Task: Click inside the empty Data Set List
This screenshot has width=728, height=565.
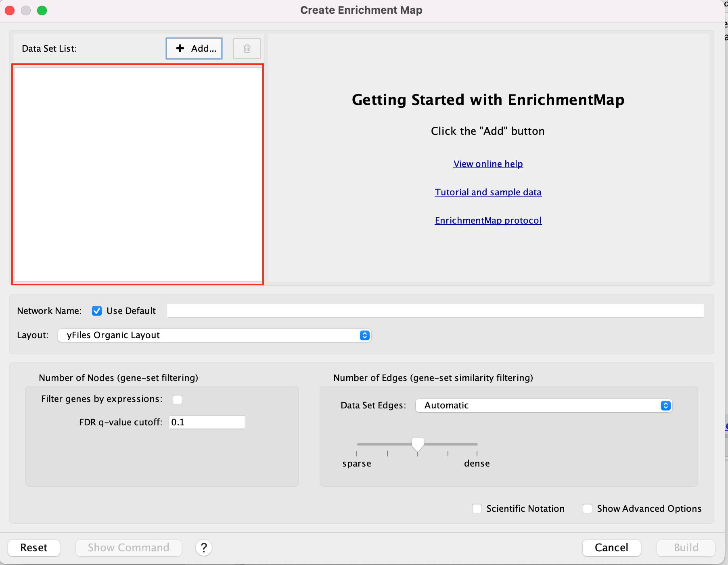Action: 138,174
